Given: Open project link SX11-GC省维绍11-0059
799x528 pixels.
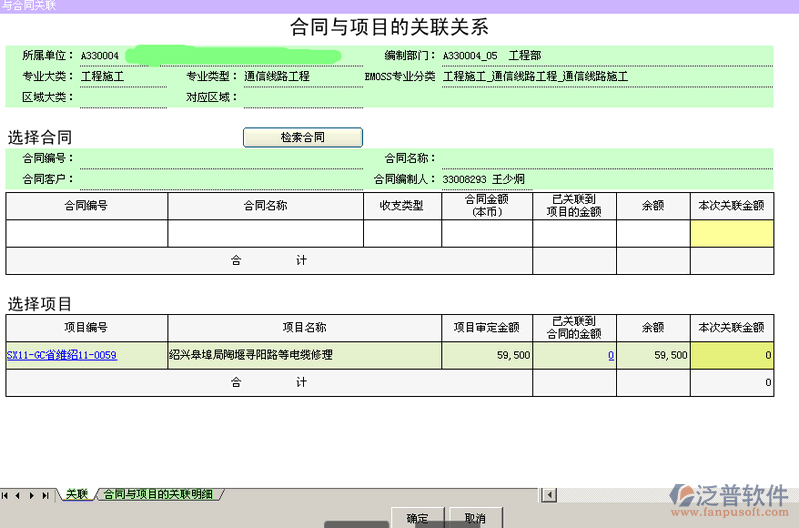Looking at the screenshot, I should (61, 355).
